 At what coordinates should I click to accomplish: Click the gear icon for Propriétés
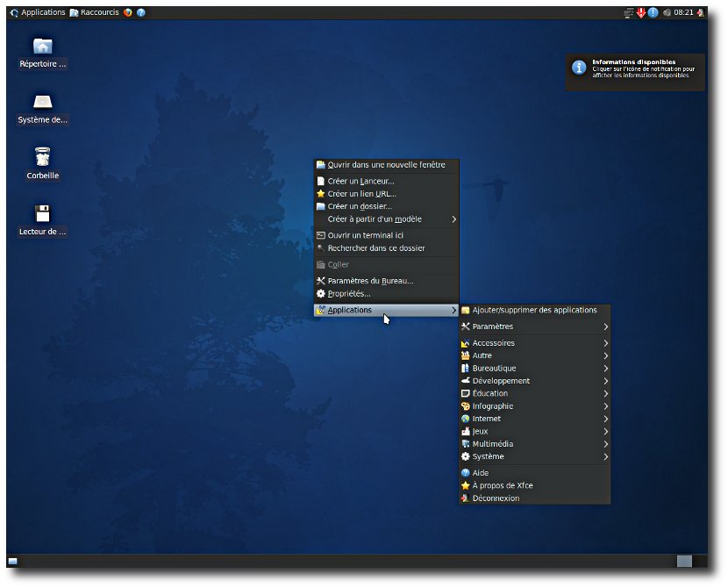click(x=321, y=293)
